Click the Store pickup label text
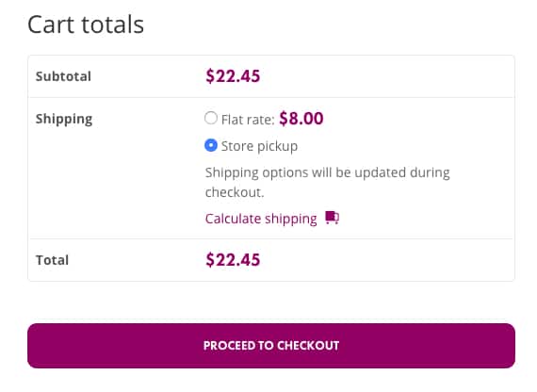Viewport: 537px width, 392px height. pyautogui.click(x=259, y=146)
